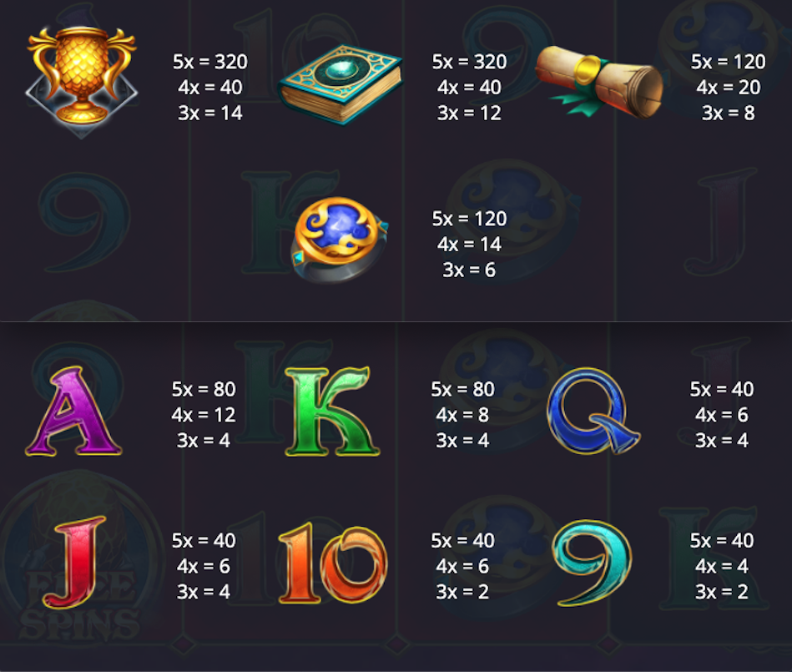Select the letter A 4x = 12 payout
Image resolution: width=792 pixels, height=672 pixels.
click(204, 415)
